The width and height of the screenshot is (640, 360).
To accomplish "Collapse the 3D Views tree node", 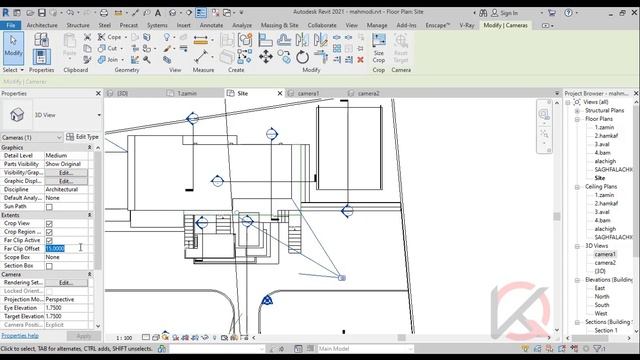I will click(x=577, y=246).
